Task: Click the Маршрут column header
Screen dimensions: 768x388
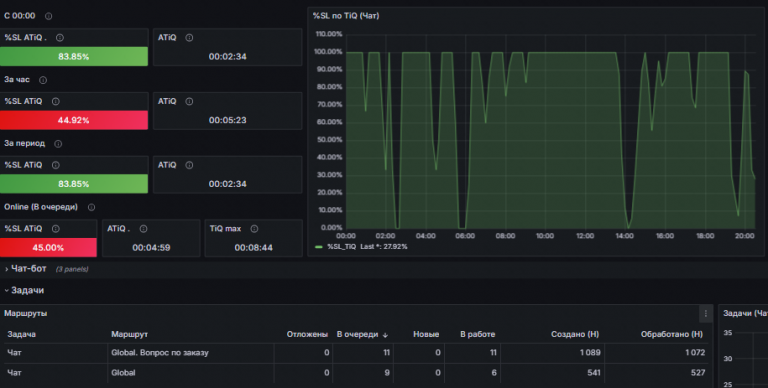Action: tap(129, 334)
